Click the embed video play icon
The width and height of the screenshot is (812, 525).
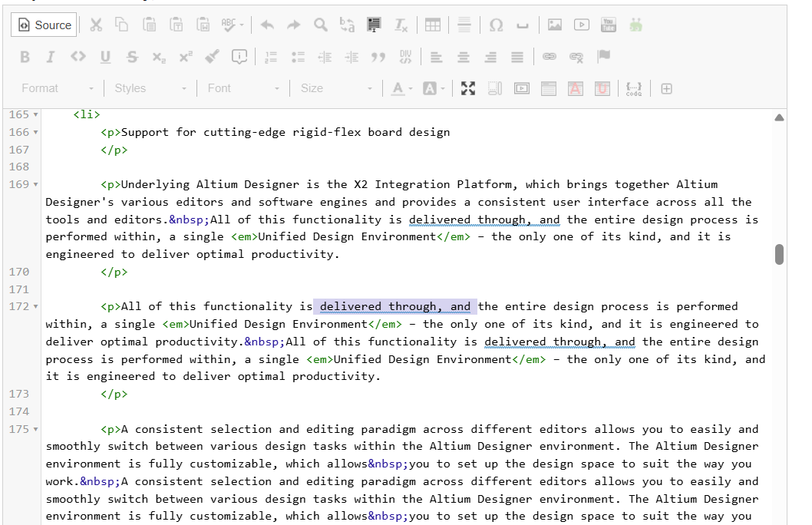[x=582, y=25]
